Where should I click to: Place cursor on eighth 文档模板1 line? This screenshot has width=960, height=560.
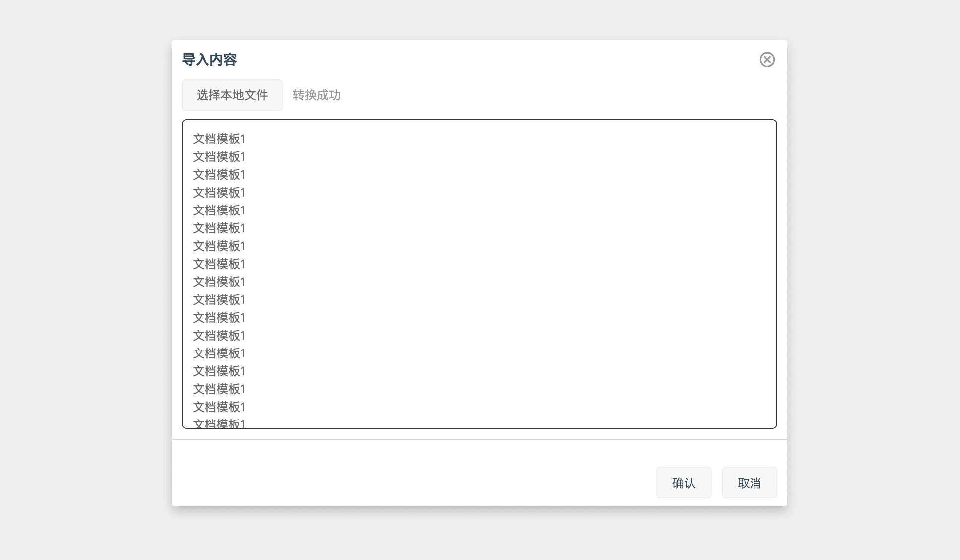[219, 264]
